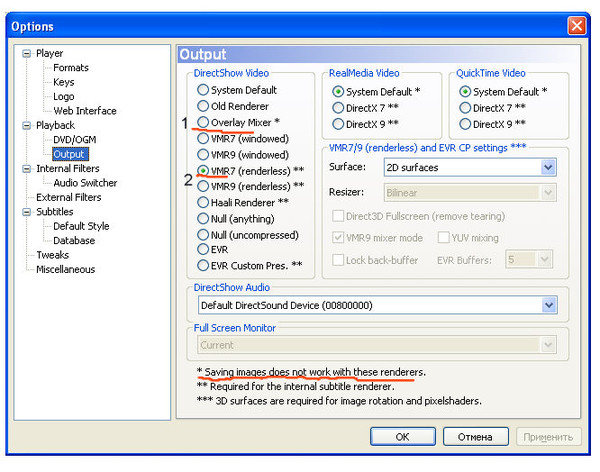Open Formats page in tree
600x472 pixels.
tap(71, 68)
